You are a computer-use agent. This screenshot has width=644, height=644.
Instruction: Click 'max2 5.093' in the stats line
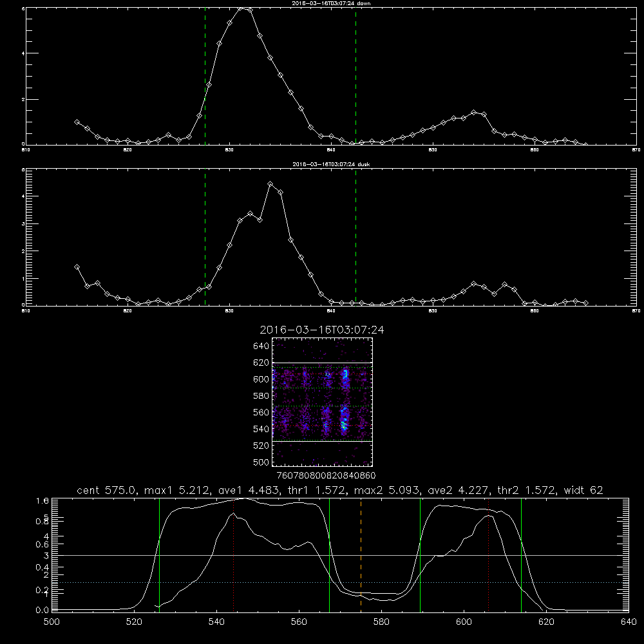click(x=388, y=490)
